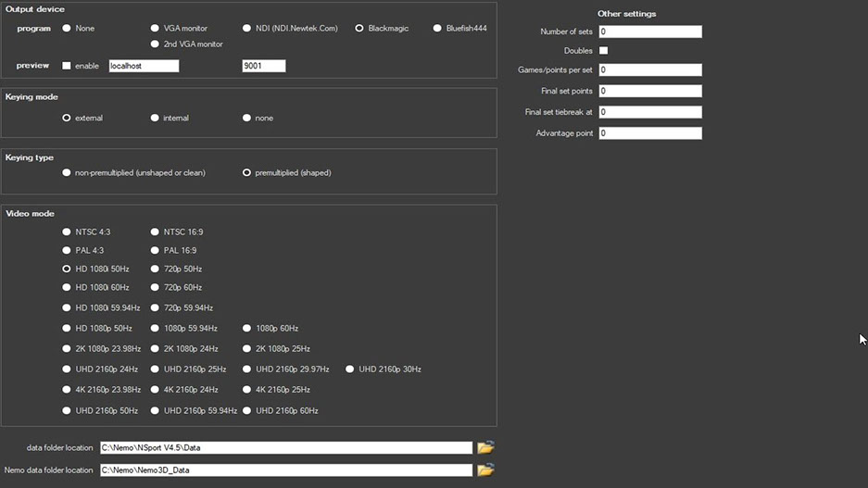
Task: Click the Final set tiebreak at field
Action: (649, 112)
